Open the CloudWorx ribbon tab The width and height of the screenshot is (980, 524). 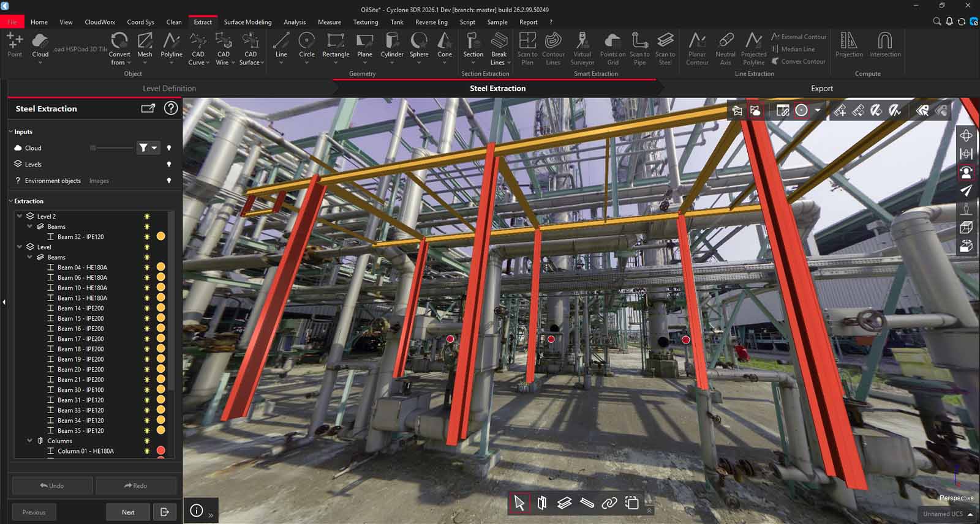[x=100, y=22]
